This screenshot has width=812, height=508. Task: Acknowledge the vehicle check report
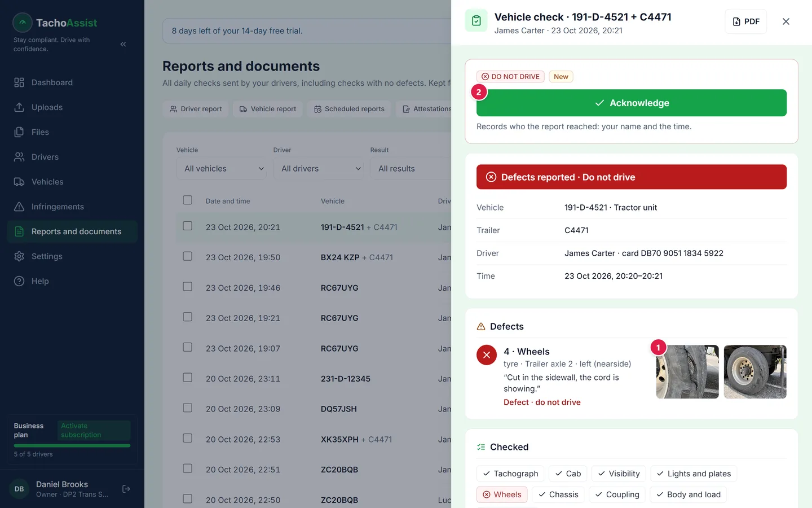click(632, 103)
